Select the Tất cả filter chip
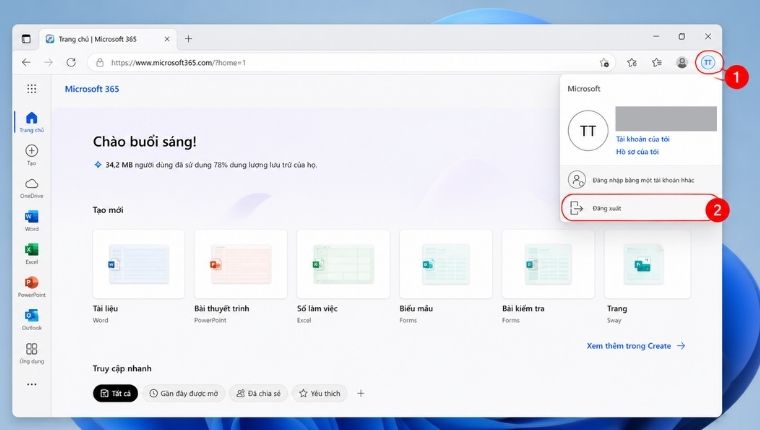 point(115,393)
